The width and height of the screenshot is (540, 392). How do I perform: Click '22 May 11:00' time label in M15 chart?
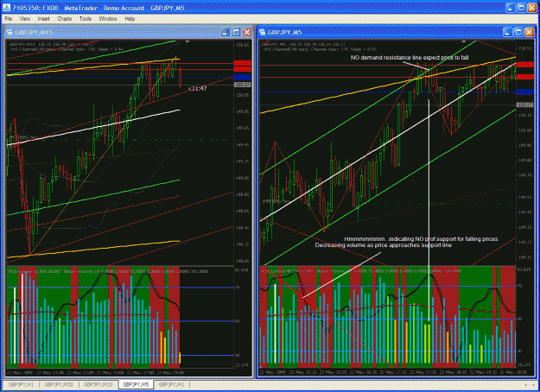click(x=51, y=372)
